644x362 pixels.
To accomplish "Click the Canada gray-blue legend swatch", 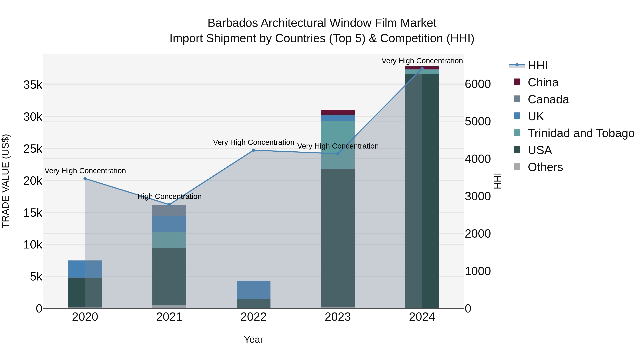I will pyautogui.click(x=517, y=99).
